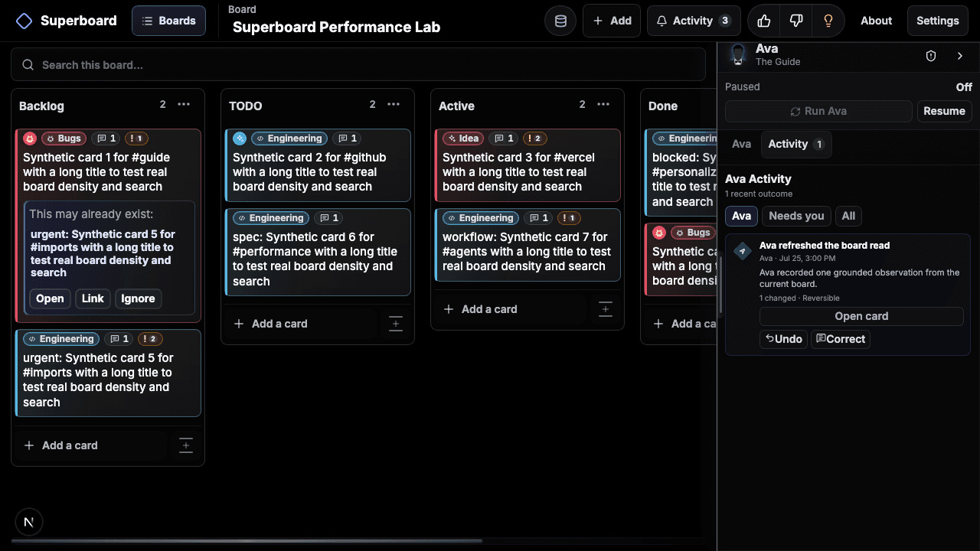The width and height of the screenshot is (980, 551).
Task: Click alert count badge on Synthetic card 3
Action: pos(534,139)
